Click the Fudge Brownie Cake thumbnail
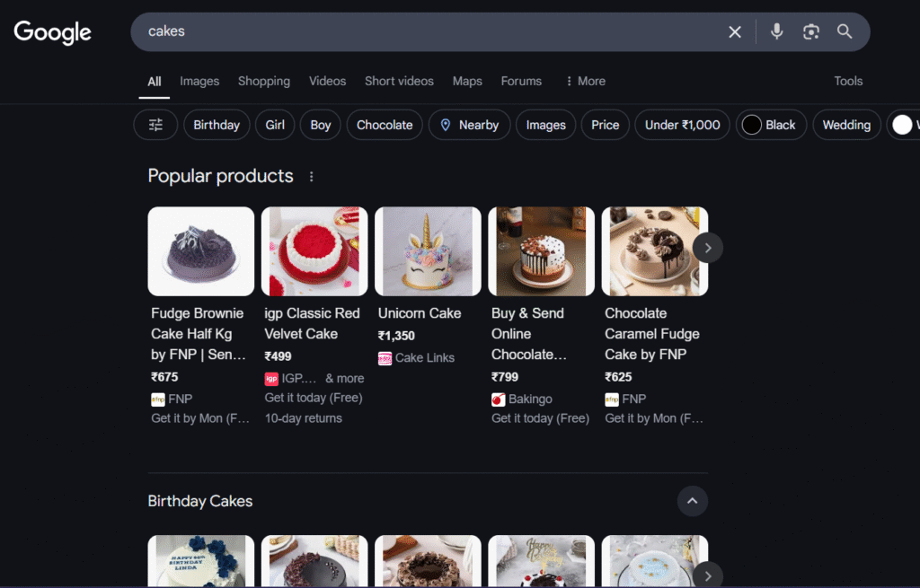The width and height of the screenshot is (920, 588). tap(200, 251)
